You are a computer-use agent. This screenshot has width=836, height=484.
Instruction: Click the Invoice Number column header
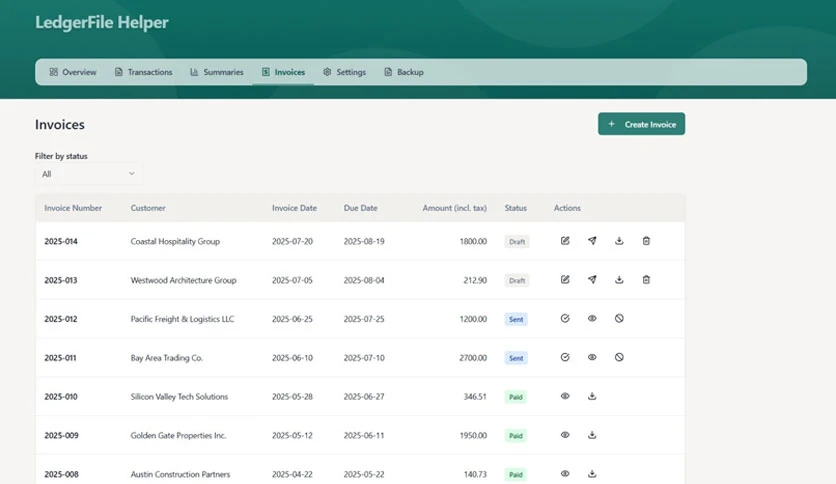(73, 208)
